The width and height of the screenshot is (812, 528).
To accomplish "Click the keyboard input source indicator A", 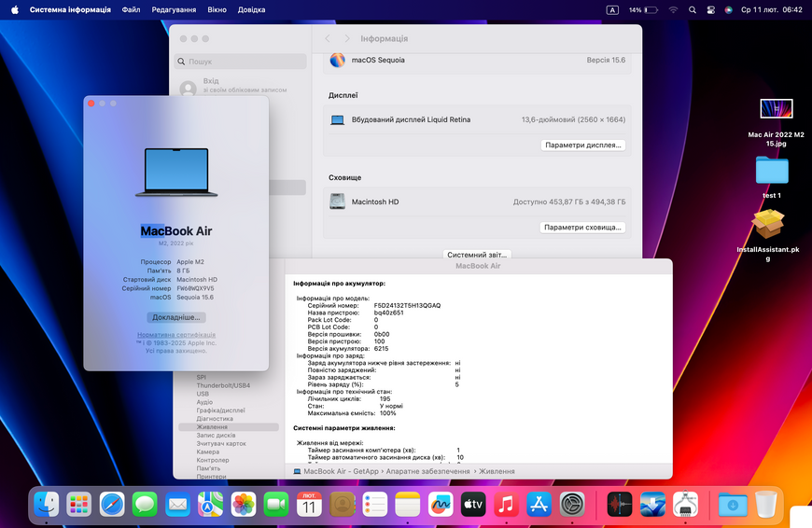I will pyautogui.click(x=612, y=10).
